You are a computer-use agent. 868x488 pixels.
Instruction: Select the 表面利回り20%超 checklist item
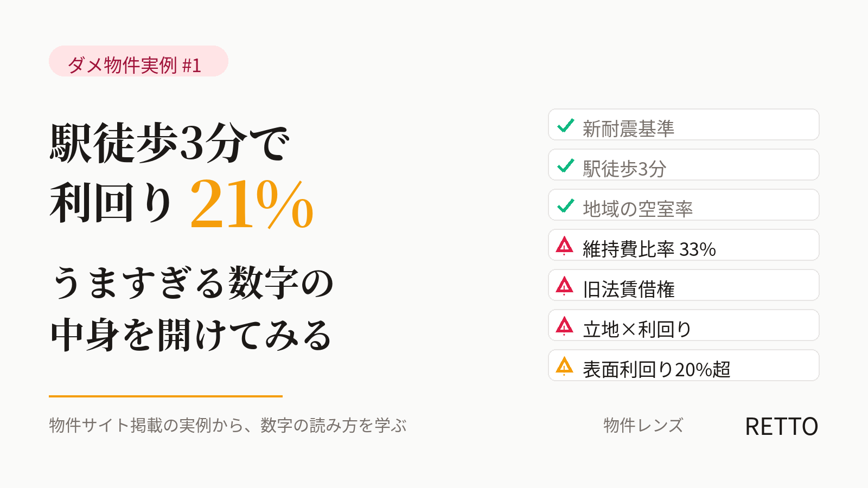click(684, 365)
